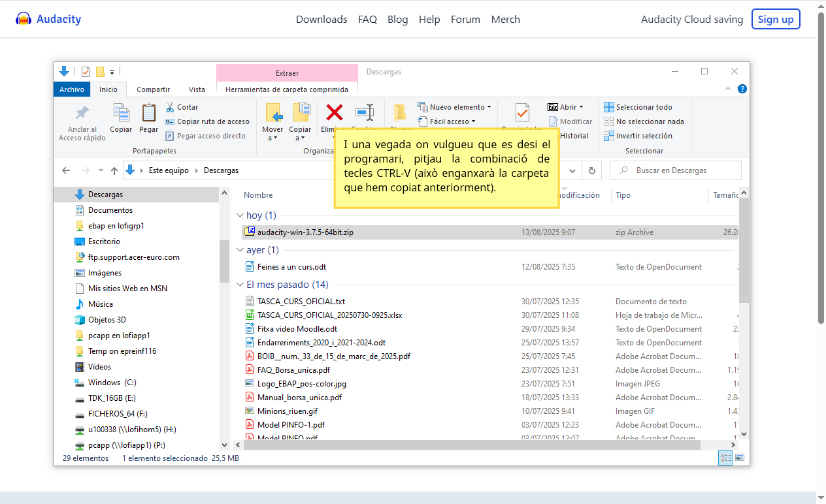Click the Logo_EBAP_pos-color.jpg file icon
826x504 pixels.
pyautogui.click(x=249, y=383)
